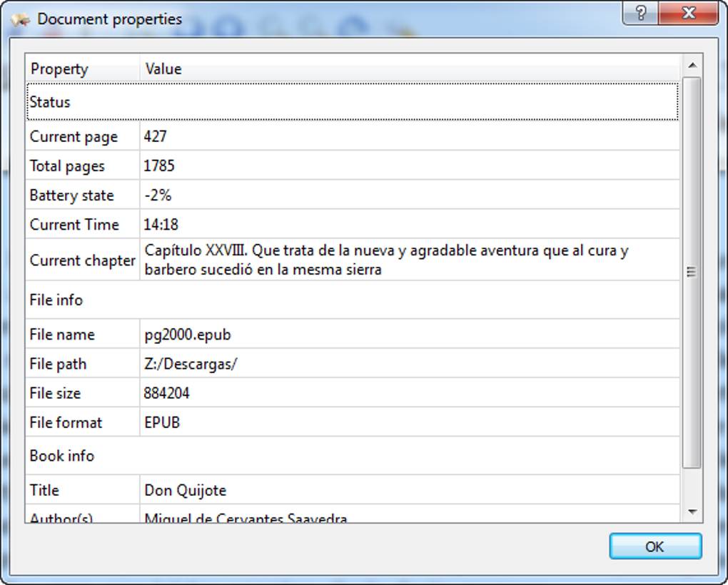This screenshot has width=728, height=585.
Task: Click the scrollbar down arrow
Action: click(x=692, y=512)
